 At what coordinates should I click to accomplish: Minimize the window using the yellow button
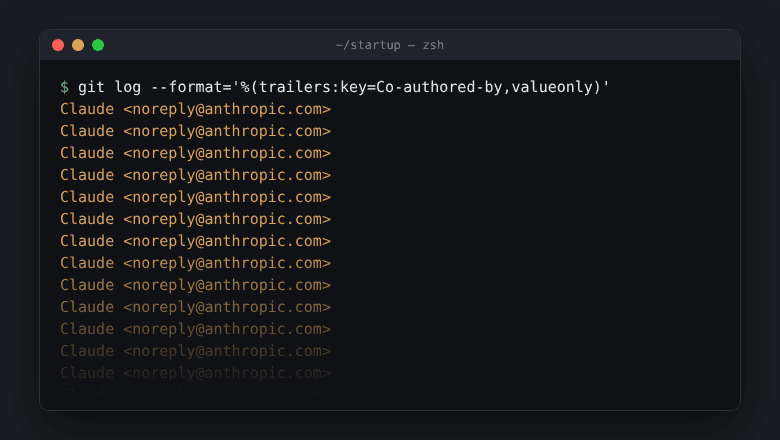(78, 45)
